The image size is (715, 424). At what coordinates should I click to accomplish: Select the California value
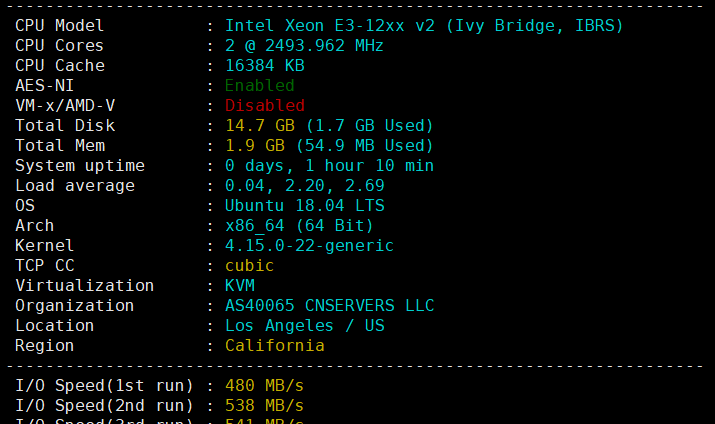click(275, 346)
